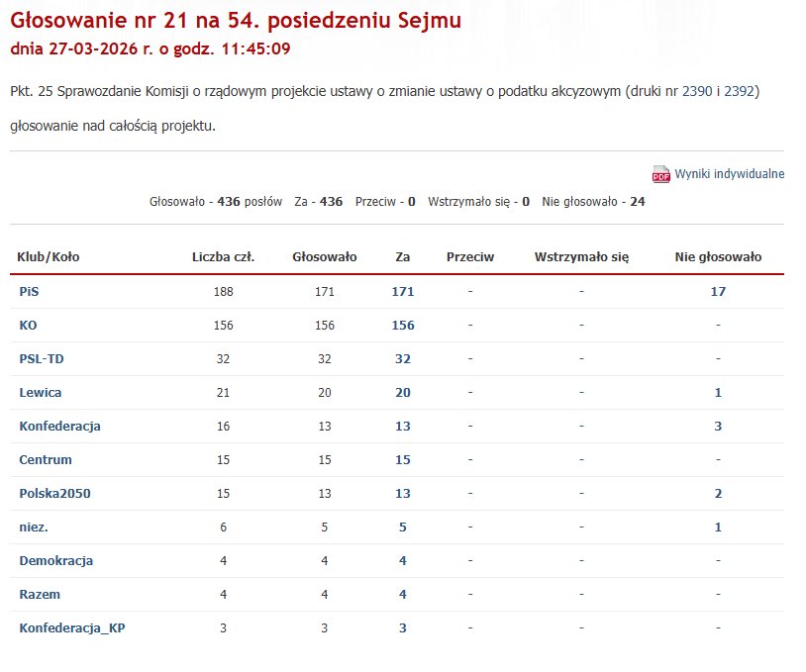Open the PSL-TD club results
The width and height of the screenshot is (806, 672).
click(x=41, y=358)
